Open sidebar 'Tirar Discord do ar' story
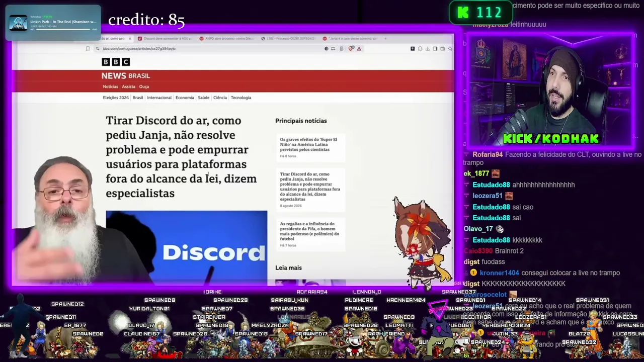 coord(310,190)
